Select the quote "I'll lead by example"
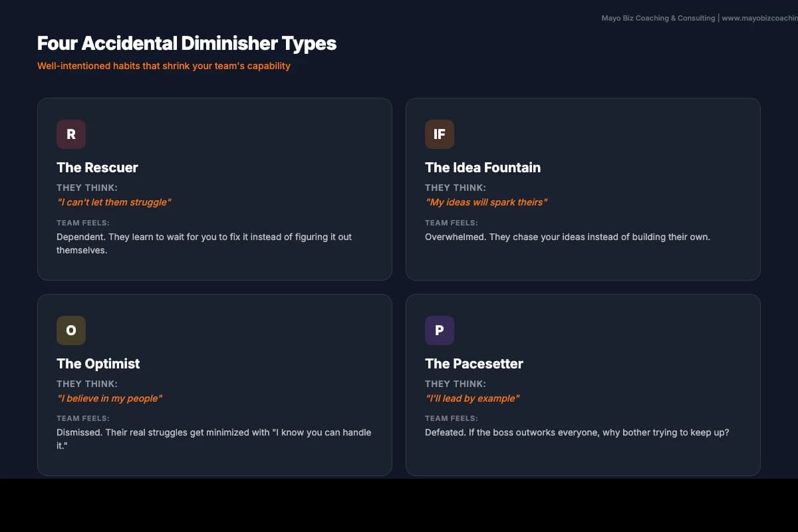The width and height of the screenshot is (798, 532). coord(472,398)
